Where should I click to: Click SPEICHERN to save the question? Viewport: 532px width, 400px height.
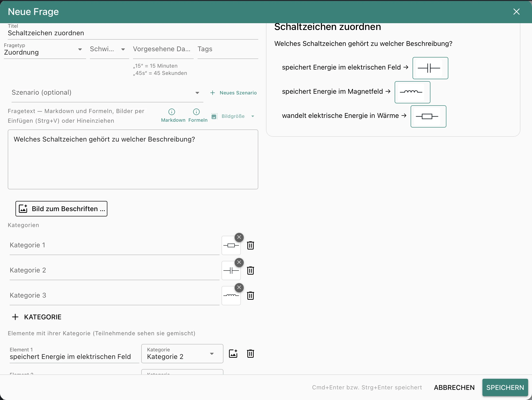coord(505,387)
